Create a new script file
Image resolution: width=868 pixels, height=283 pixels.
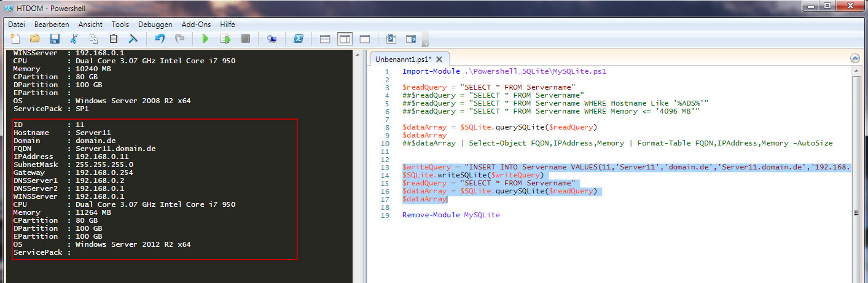point(15,39)
